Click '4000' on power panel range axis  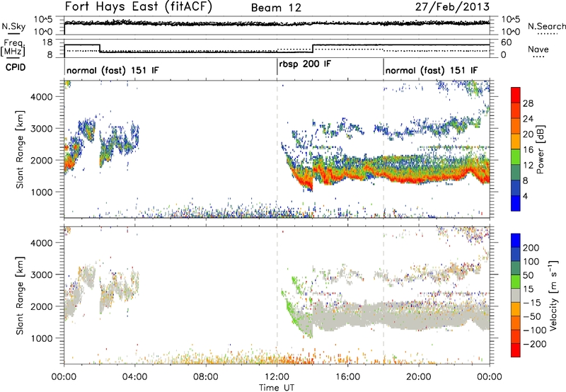click(42, 97)
